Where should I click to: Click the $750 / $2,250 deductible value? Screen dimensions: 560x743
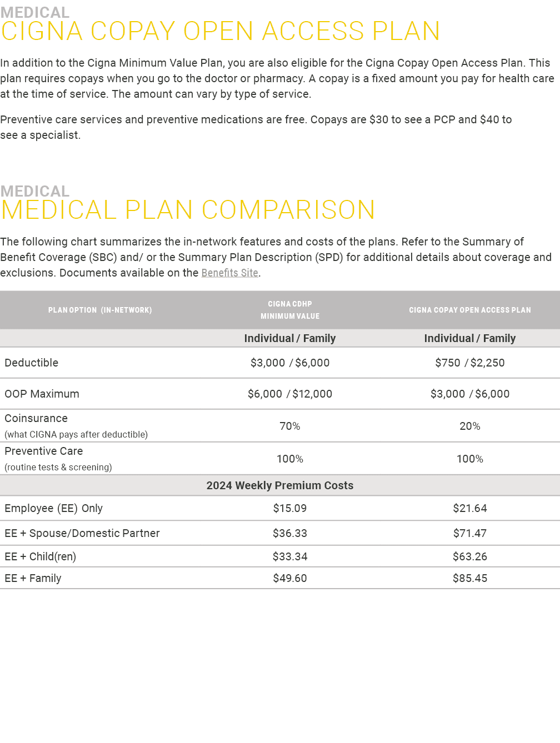click(x=470, y=363)
